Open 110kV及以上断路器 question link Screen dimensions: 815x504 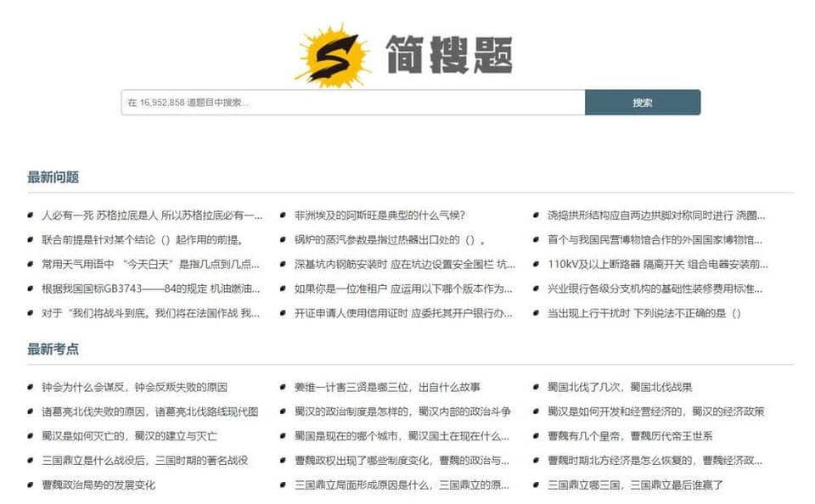coord(657,265)
